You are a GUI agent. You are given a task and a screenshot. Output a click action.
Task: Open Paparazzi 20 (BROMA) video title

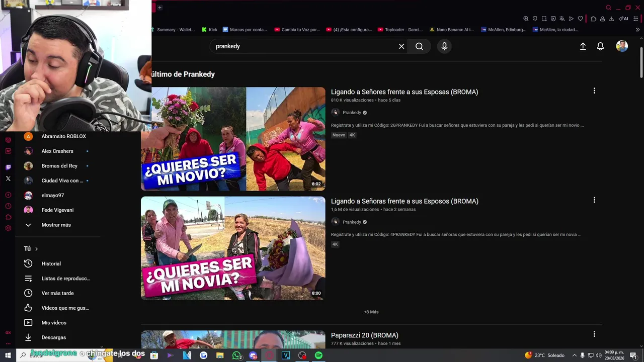(x=365, y=335)
